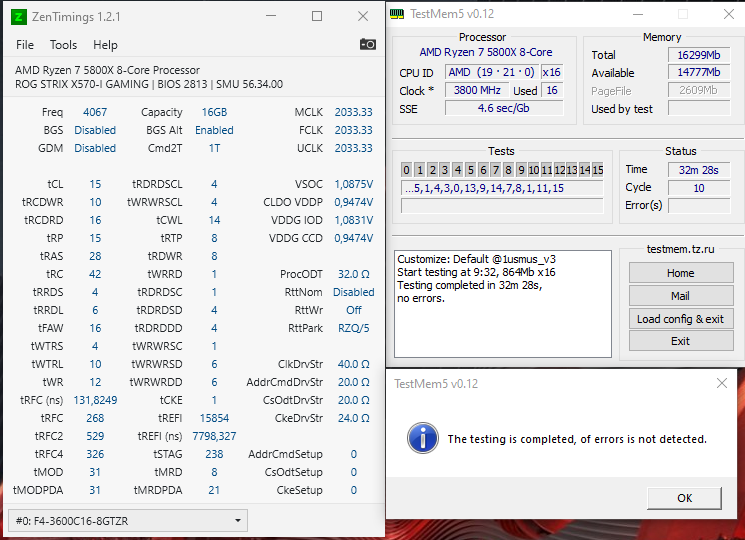Close the TestMem5 completion dialog
Viewport: 745px width, 540px height.
(722, 383)
